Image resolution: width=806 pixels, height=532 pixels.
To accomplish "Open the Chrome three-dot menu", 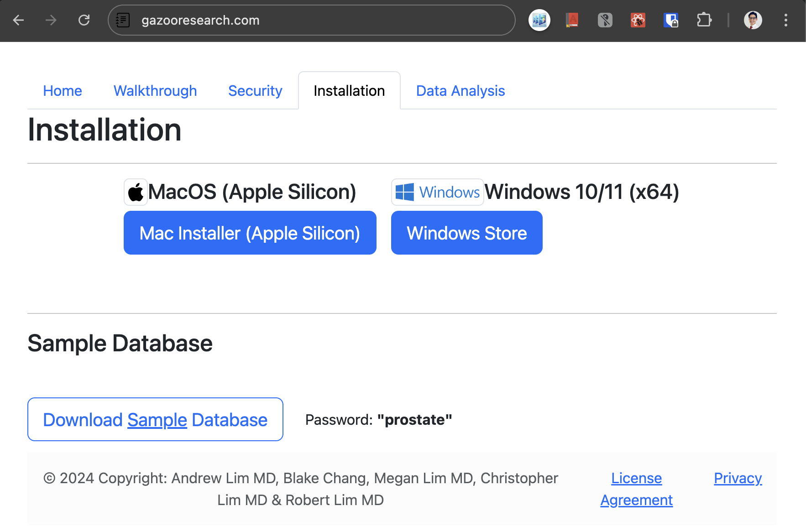I will point(785,20).
